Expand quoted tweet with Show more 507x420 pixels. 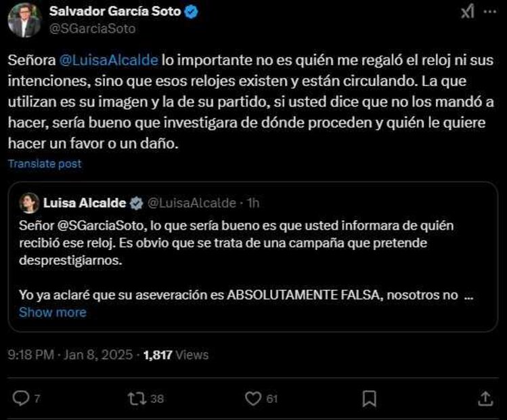(x=53, y=312)
